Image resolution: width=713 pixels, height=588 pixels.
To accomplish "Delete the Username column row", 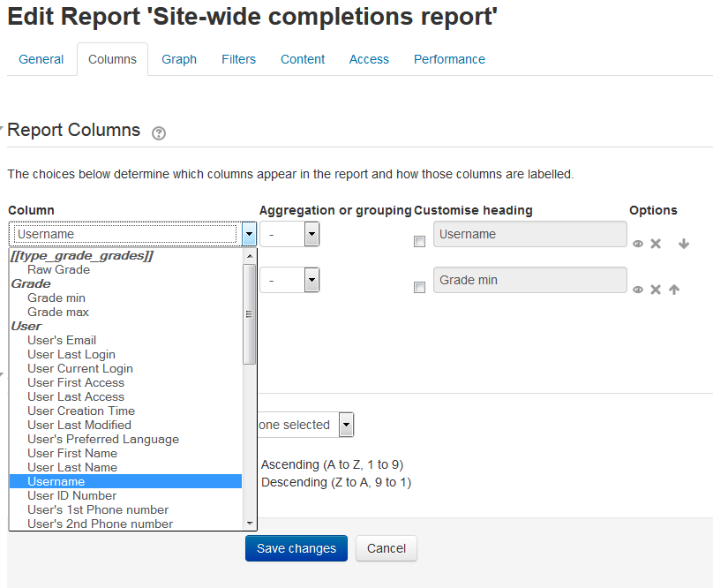I will tap(656, 244).
